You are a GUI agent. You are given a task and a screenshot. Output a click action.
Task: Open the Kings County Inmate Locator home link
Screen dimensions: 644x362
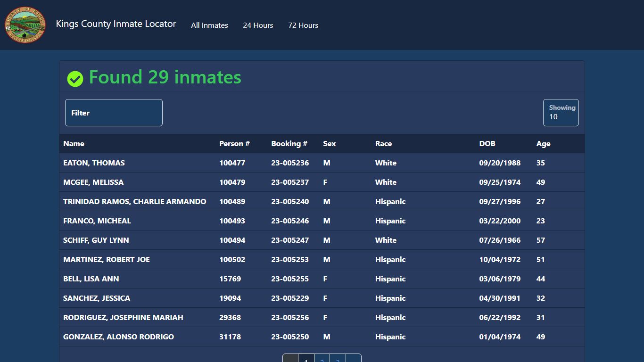point(116,24)
